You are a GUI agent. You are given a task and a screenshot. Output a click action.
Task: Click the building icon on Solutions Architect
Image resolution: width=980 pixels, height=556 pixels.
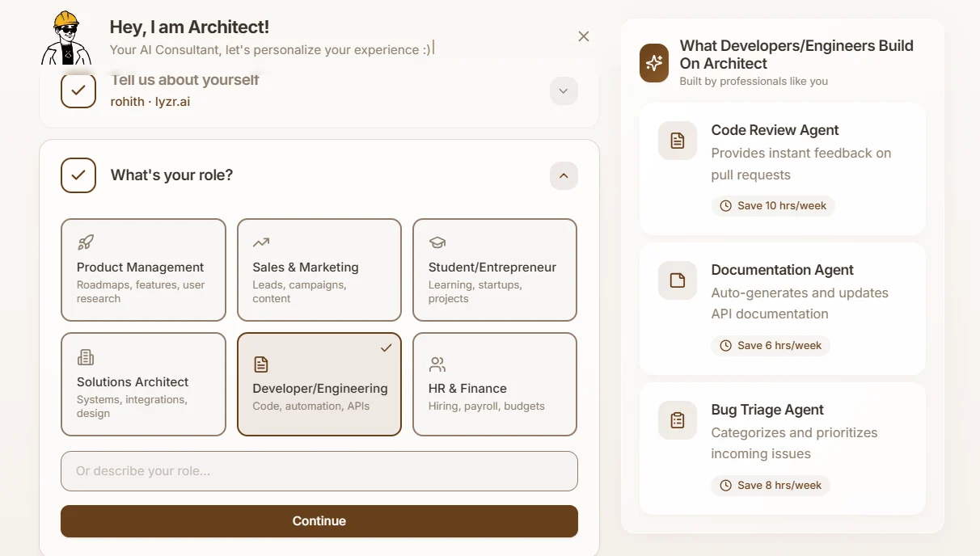pos(86,357)
